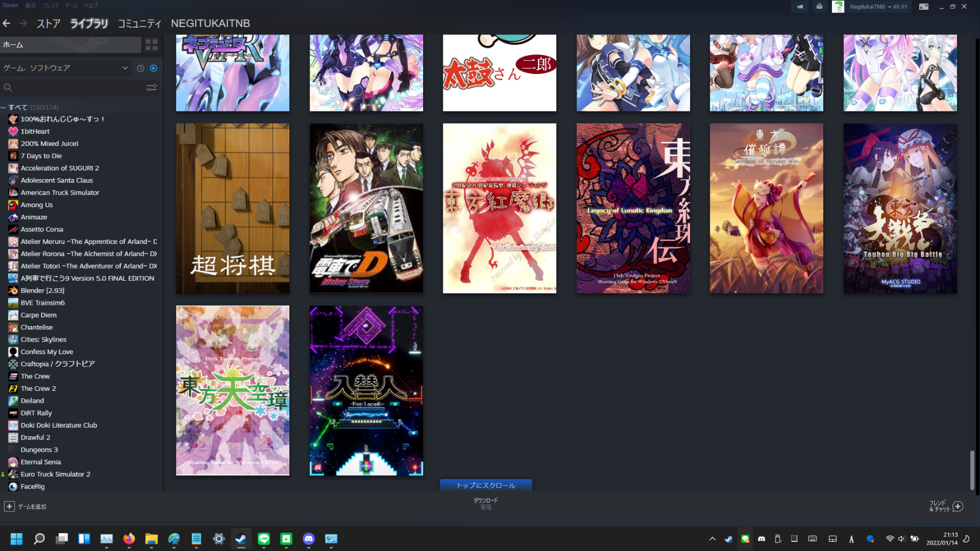Click the Steam icon in system tray
This screenshot has width=980, height=551.
(x=729, y=539)
